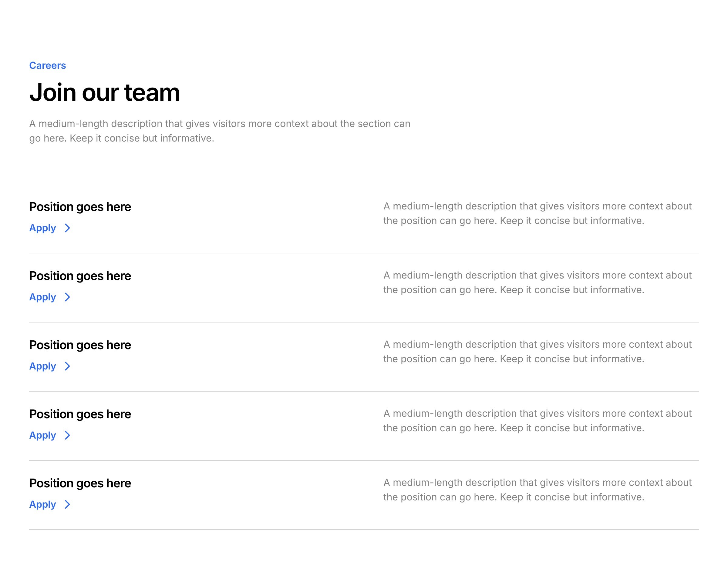
Task: Click the Apply link for second position
Action: [42, 297]
